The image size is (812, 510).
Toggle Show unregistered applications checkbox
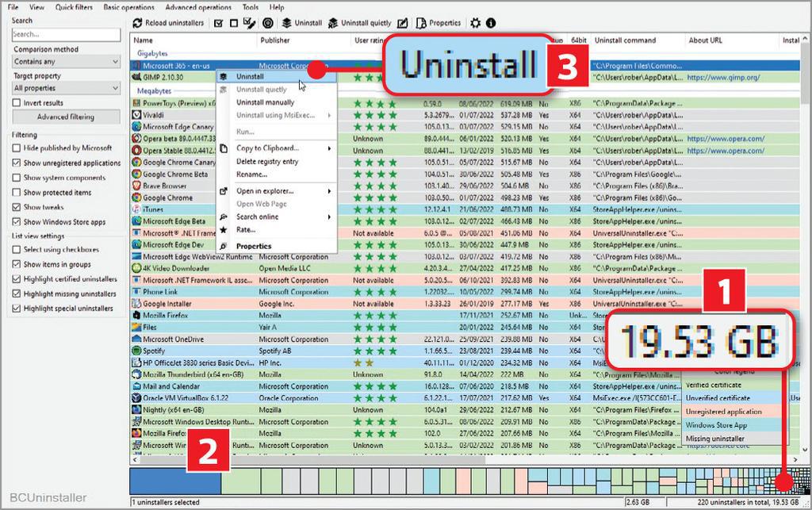(17, 163)
